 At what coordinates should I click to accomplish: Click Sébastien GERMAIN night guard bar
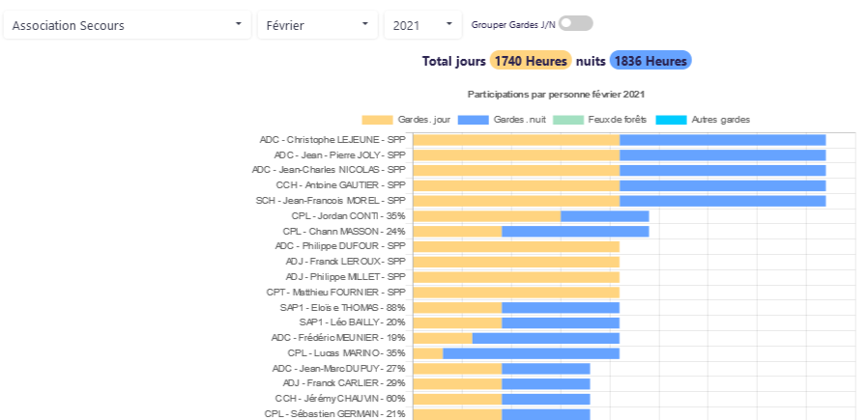545,414
